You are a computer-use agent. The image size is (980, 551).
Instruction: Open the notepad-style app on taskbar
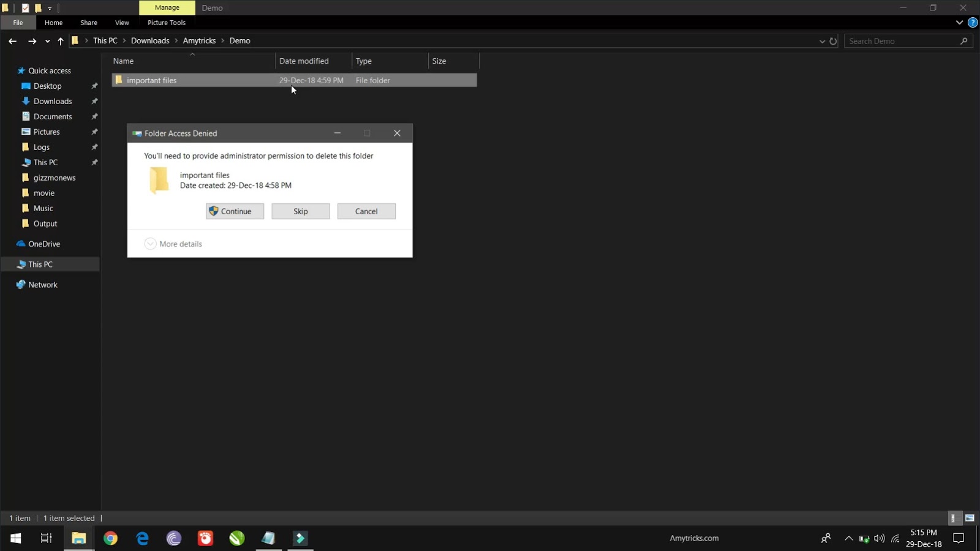pyautogui.click(x=268, y=538)
